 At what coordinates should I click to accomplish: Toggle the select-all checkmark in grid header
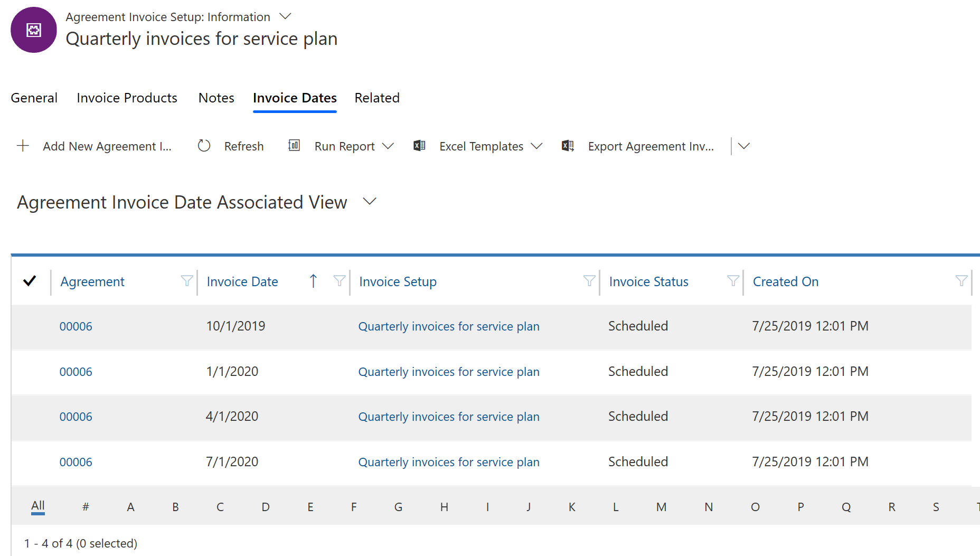pyautogui.click(x=30, y=281)
